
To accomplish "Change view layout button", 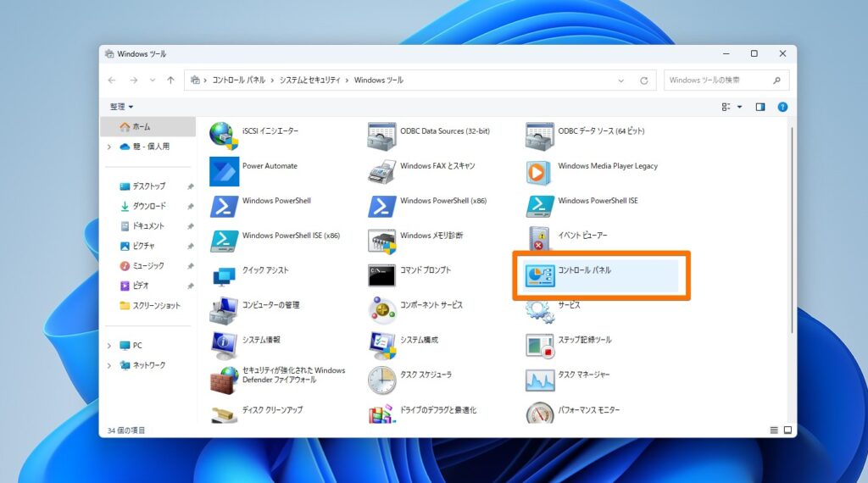I will pos(726,107).
